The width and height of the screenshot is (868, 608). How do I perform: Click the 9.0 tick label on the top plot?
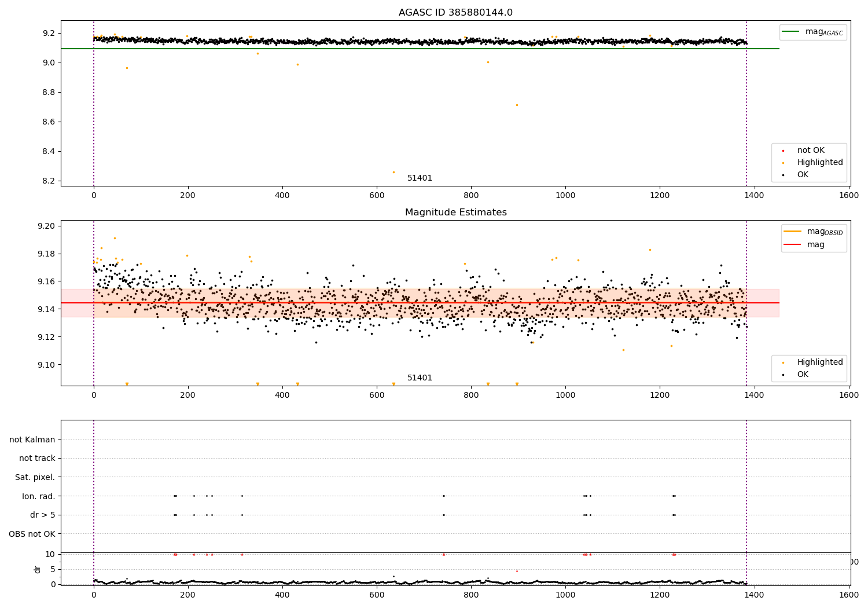[49, 63]
